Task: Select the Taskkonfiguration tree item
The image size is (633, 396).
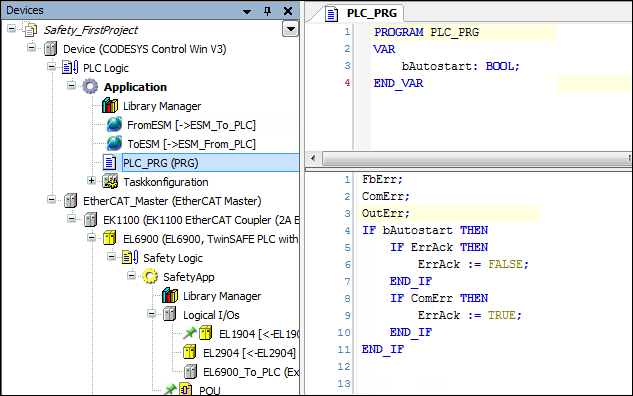Action: 166,182
